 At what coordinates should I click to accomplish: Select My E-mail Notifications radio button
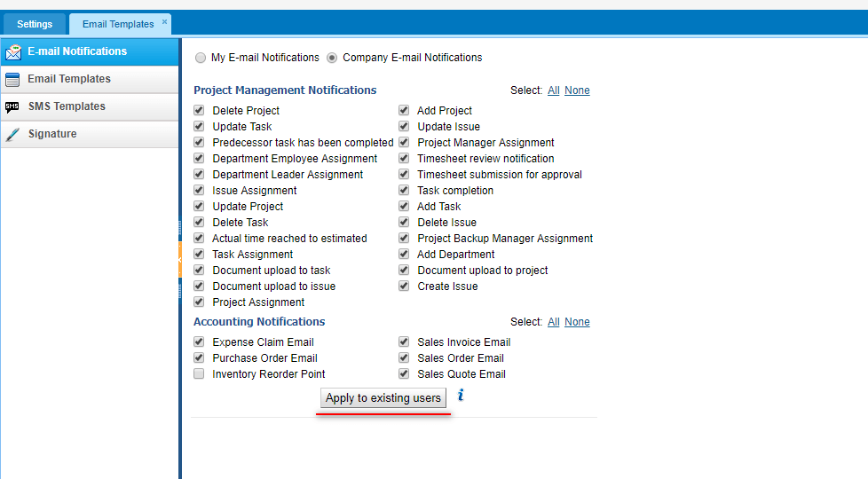tap(201, 58)
